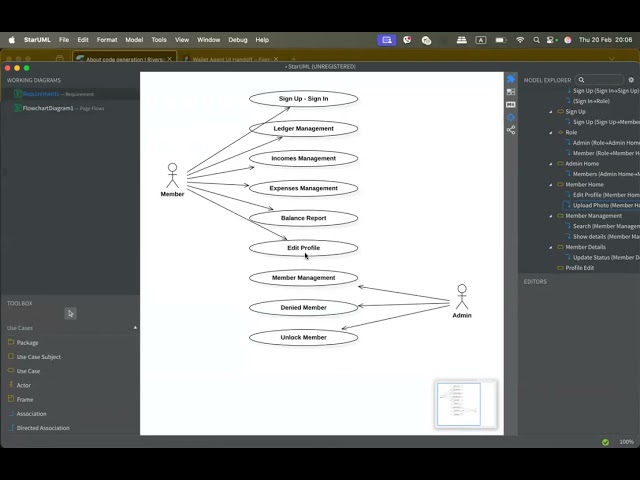Open the Help menu
Viewport: 640px width, 480px height.
[x=262, y=40]
